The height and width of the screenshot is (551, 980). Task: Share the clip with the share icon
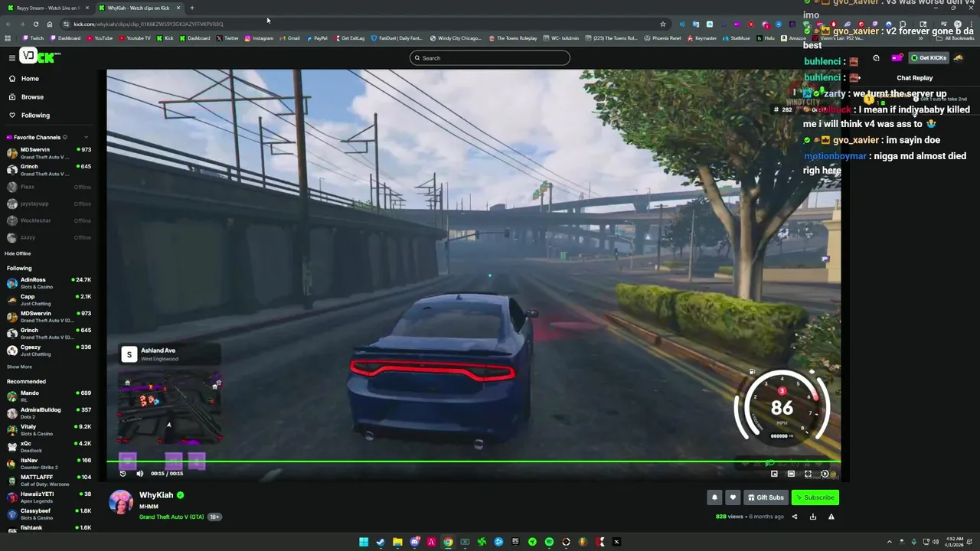pyautogui.click(x=794, y=517)
